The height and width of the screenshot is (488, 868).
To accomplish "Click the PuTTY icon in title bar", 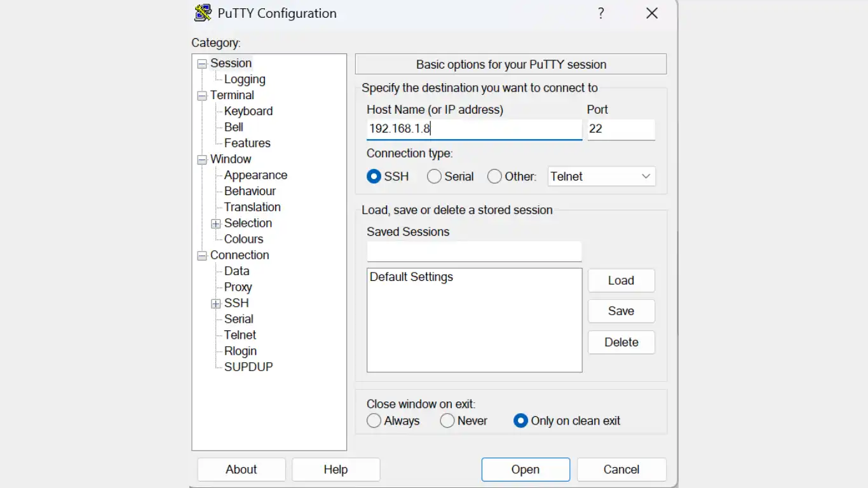I will [203, 13].
